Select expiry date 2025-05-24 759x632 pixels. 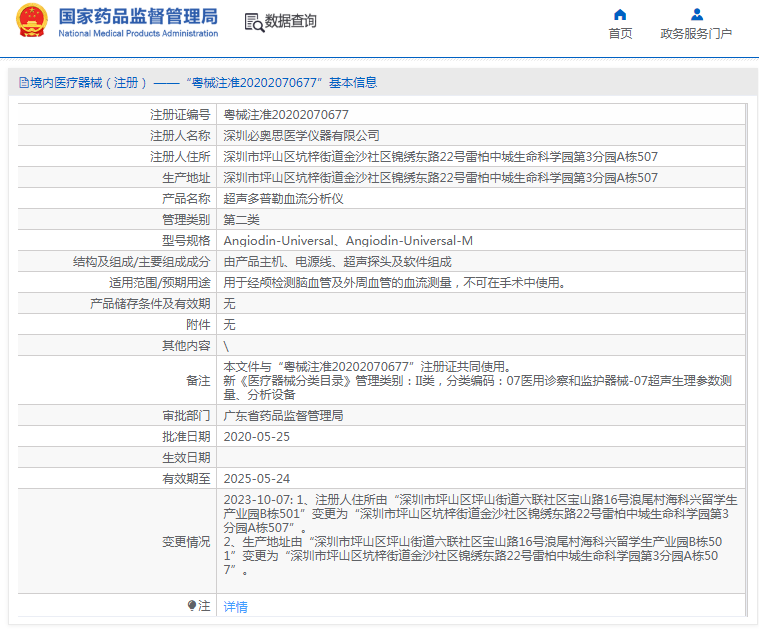point(257,479)
